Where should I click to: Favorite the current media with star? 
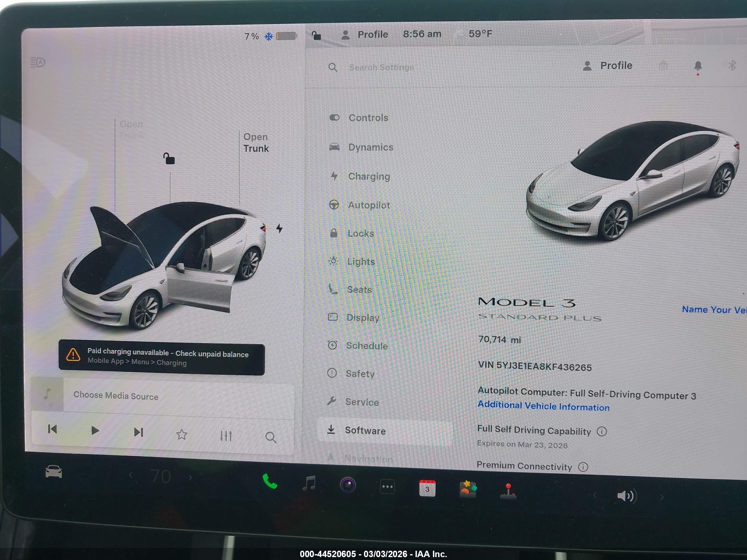pyautogui.click(x=182, y=434)
